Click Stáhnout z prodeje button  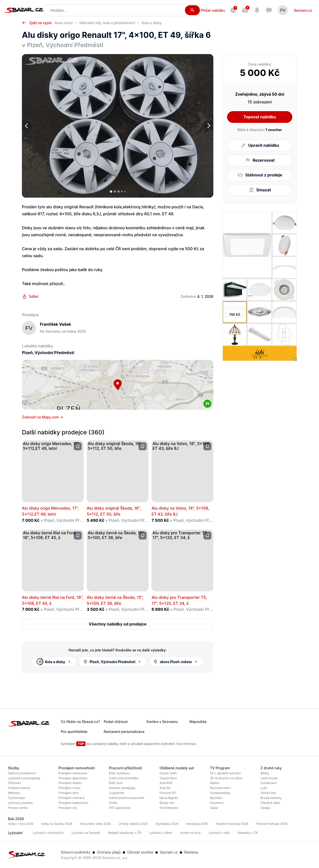click(x=259, y=175)
